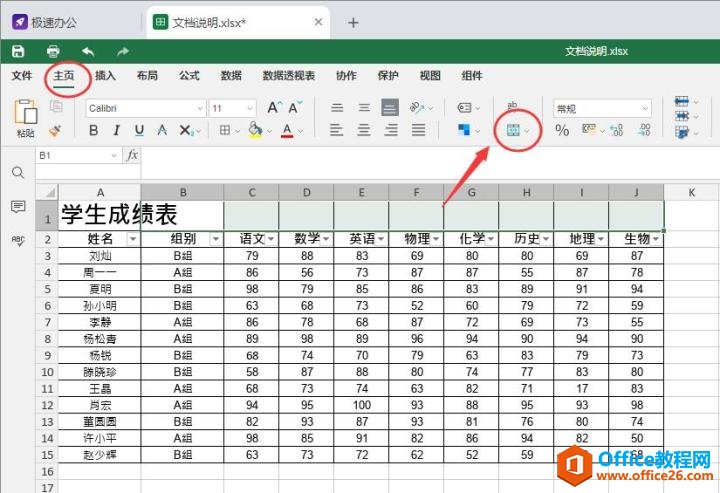Add a new tab with plus button
Screen dimensions: 720x493
pos(353,22)
